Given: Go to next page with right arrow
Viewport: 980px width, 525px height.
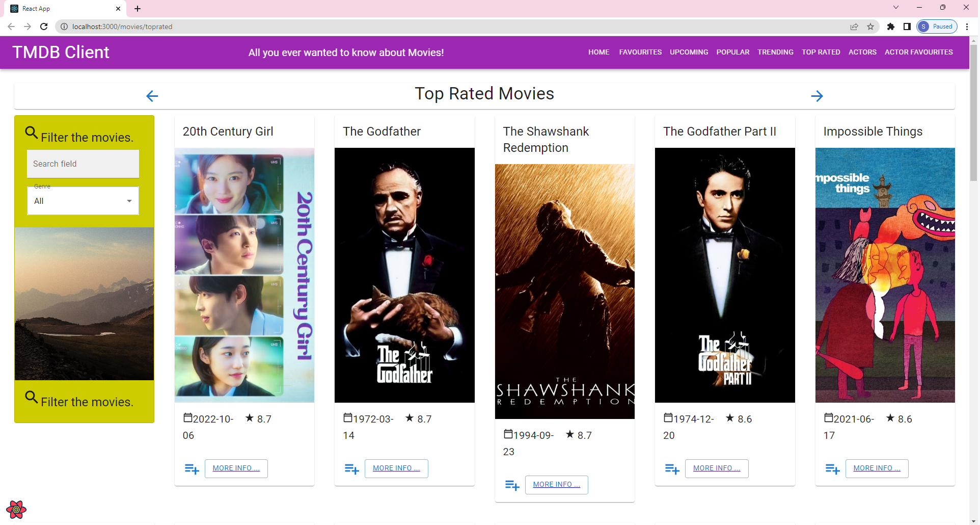Looking at the screenshot, I should [x=817, y=96].
